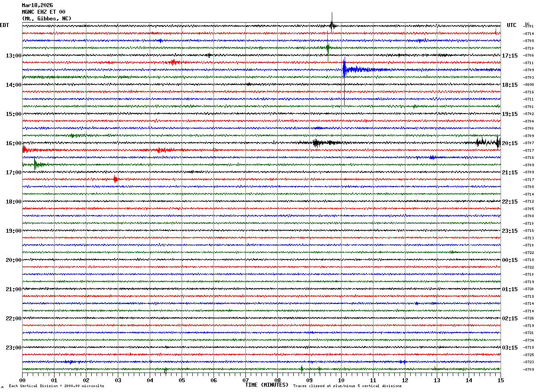Select the 16:00 EDT time marker
The width and height of the screenshot is (536, 392).
[14, 143]
